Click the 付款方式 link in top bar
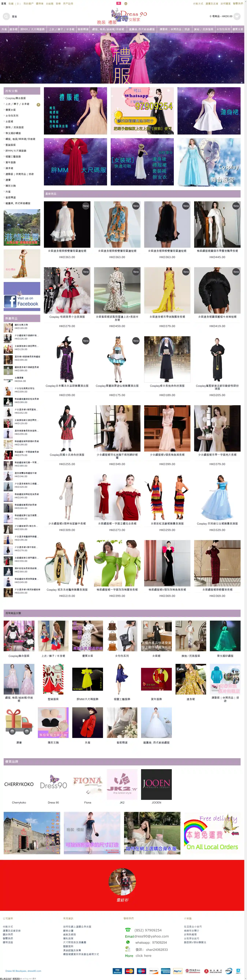This screenshot has height=980, width=247. click(x=198, y=3)
